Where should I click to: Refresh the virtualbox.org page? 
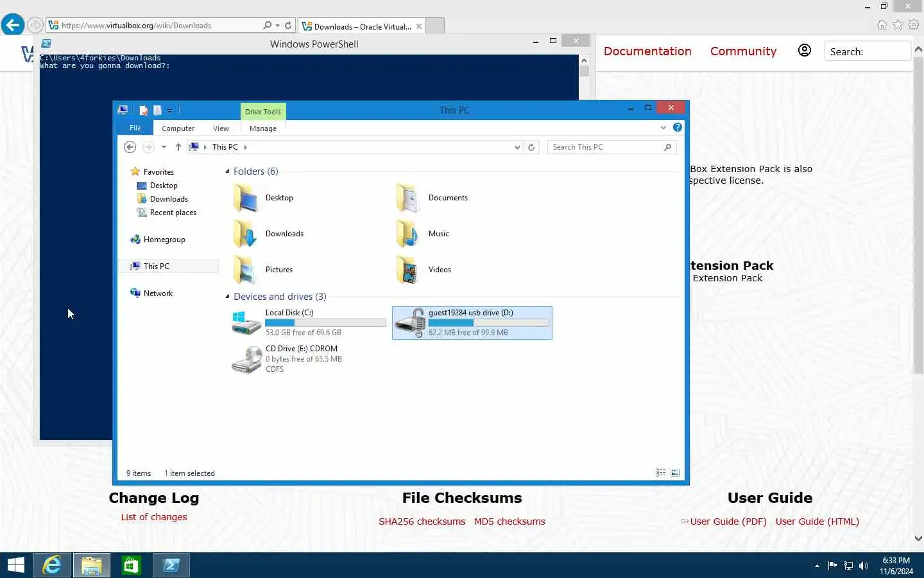point(288,26)
